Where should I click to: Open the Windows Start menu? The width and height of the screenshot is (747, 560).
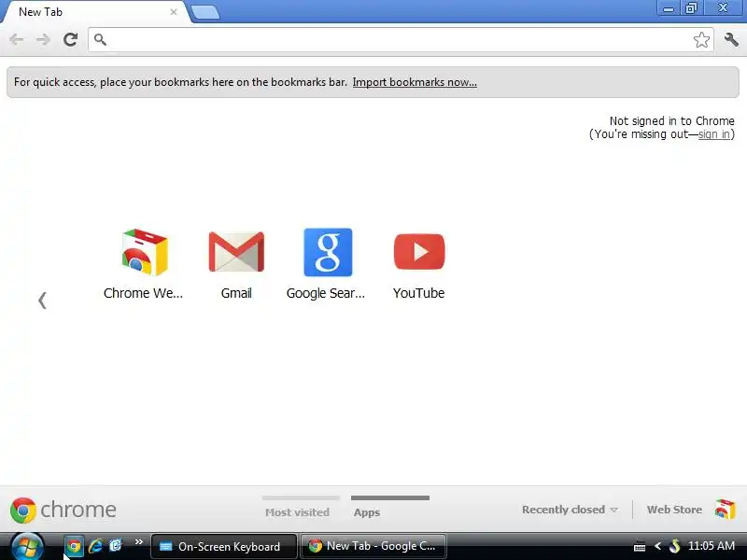[x=27, y=547]
